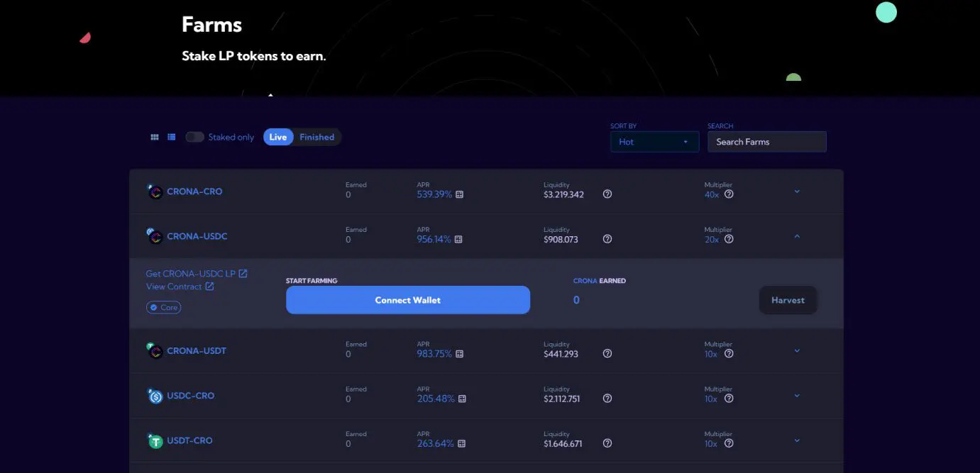
Task: Expand the USDT-CRO farm row chevron
Action: tap(797, 440)
